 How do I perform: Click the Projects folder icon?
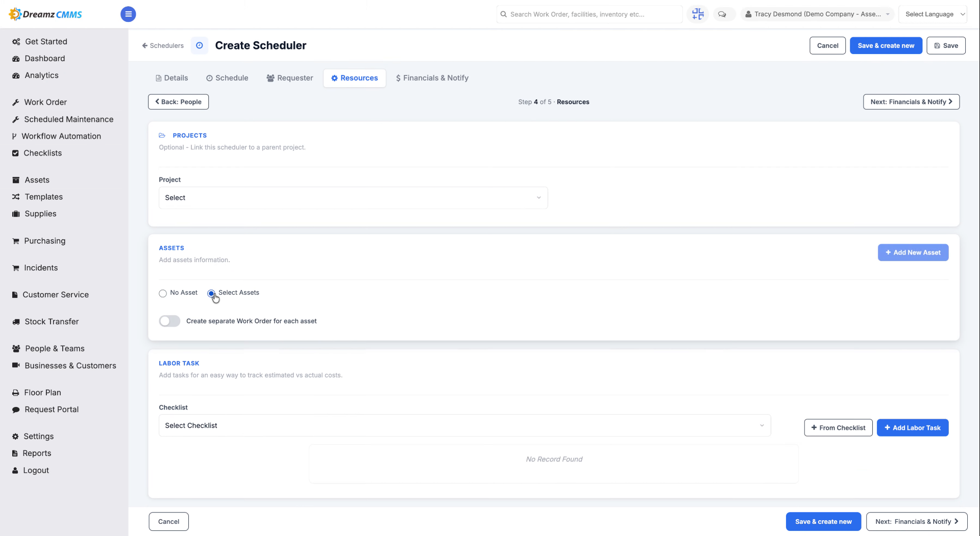pos(162,135)
